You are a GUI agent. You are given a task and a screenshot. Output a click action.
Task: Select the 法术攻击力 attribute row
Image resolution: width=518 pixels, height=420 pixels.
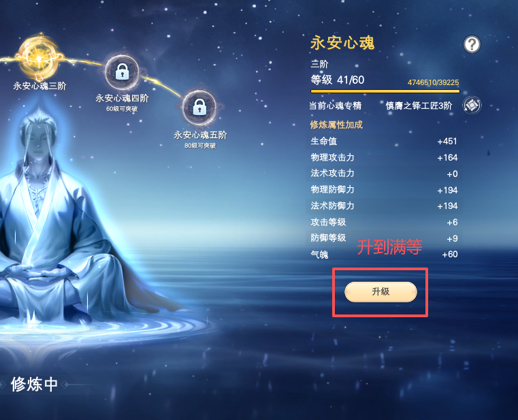[x=384, y=174]
